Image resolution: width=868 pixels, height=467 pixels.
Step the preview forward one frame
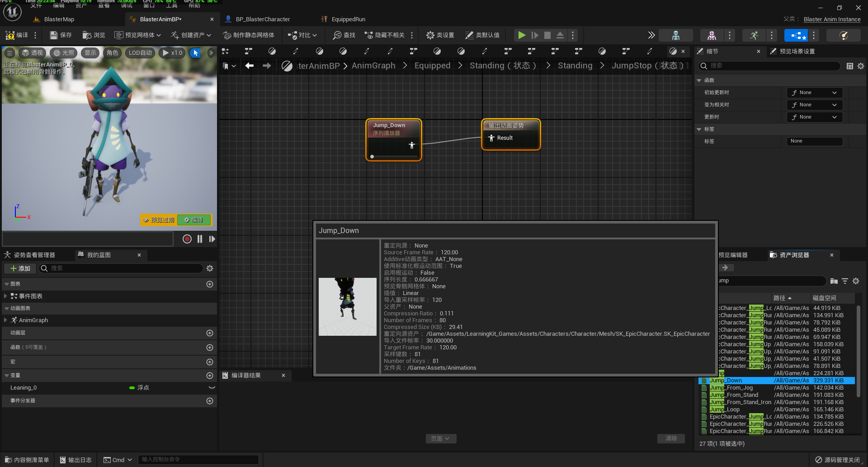click(x=212, y=239)
